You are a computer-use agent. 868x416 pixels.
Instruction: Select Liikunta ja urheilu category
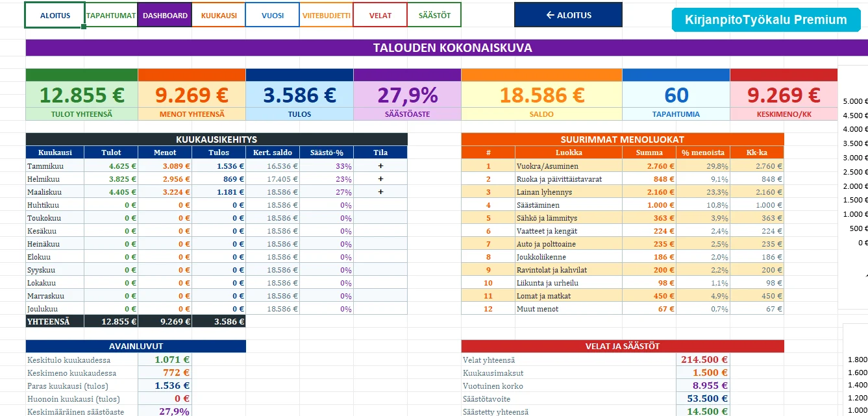pos(569,282)
